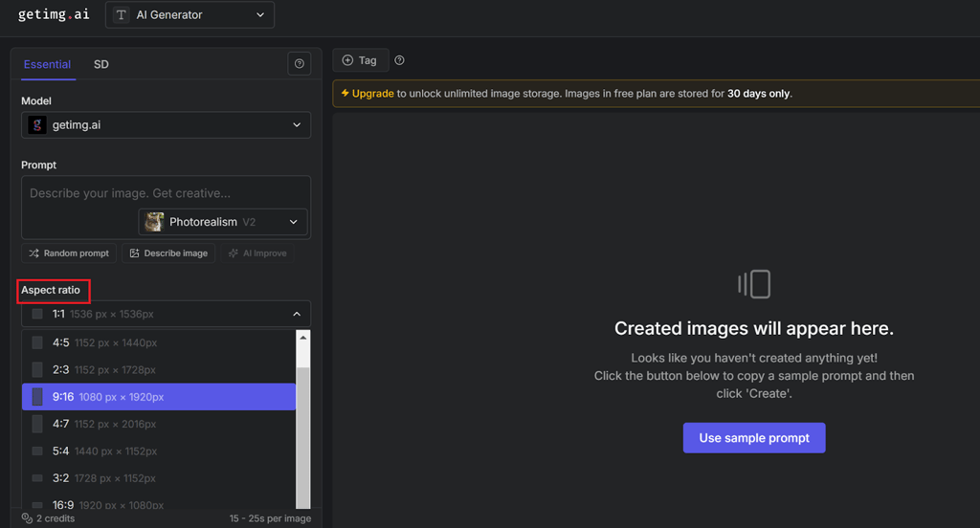Select the 3:2 aspect ratio option

click(159, 478)
